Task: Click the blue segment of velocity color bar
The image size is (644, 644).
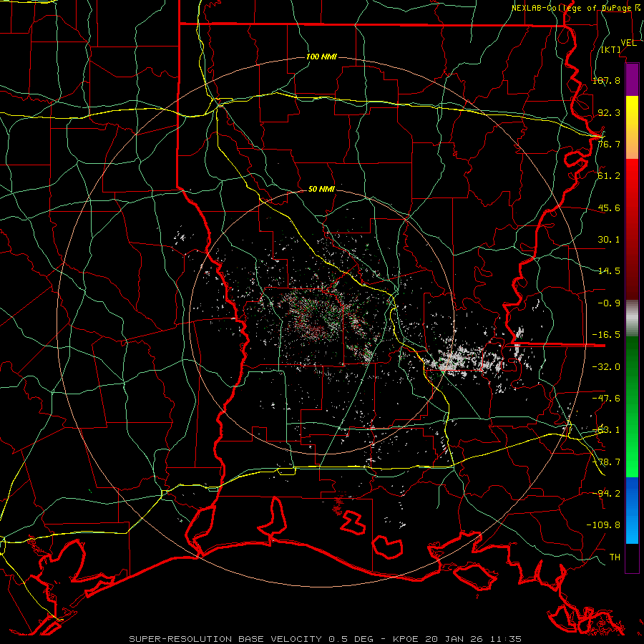Action: (x=632, y=510)
